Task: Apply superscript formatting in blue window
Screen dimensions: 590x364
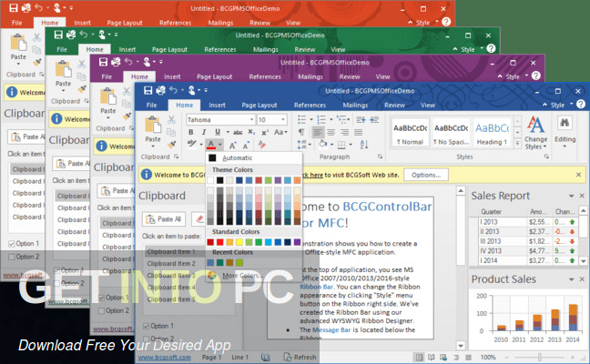Action: [265, 132]
